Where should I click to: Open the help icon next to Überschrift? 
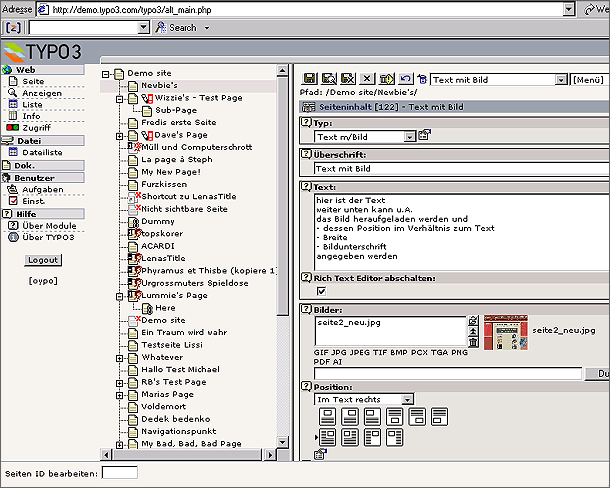click(306, 154)
